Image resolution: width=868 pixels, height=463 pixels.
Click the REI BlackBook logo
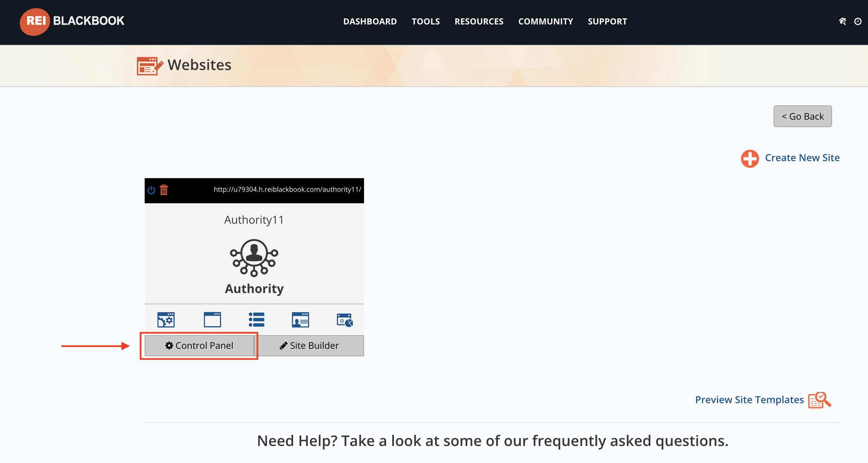(x=72, y=21)
